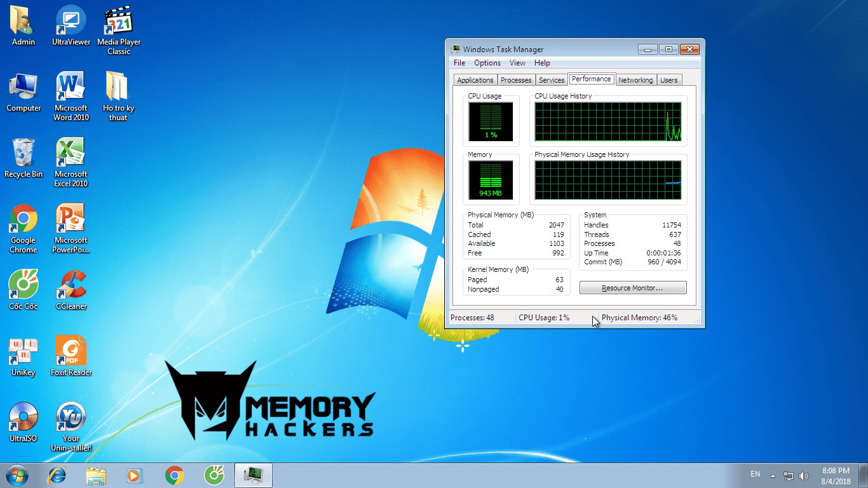The width and height of the screenshot is (868, 488).
Task: Click the Kernel Memory Nonpaged value 40
Action: pyautogui.click(x=559, y=289)
